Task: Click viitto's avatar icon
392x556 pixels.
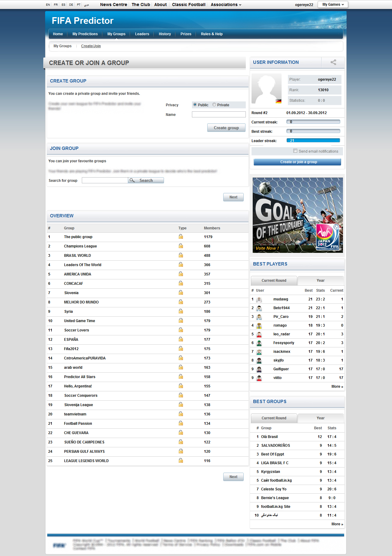Action: tap(259, 378)
